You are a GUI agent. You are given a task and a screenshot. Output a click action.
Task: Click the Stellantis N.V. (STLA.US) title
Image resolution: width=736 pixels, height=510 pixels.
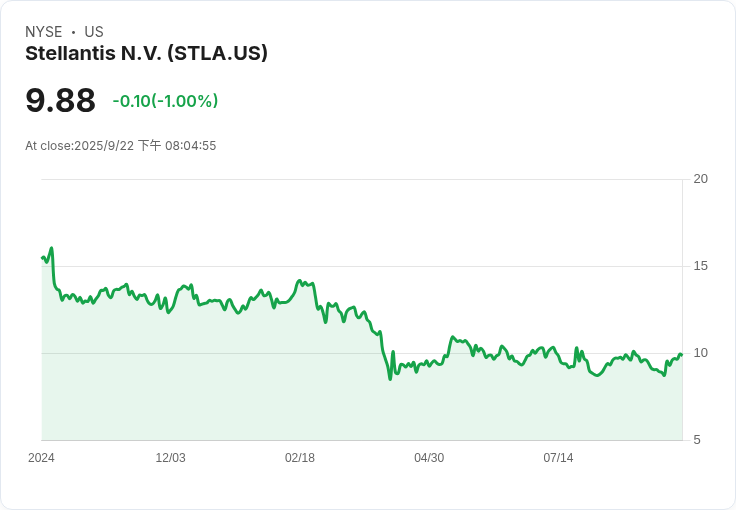point(146,53)
